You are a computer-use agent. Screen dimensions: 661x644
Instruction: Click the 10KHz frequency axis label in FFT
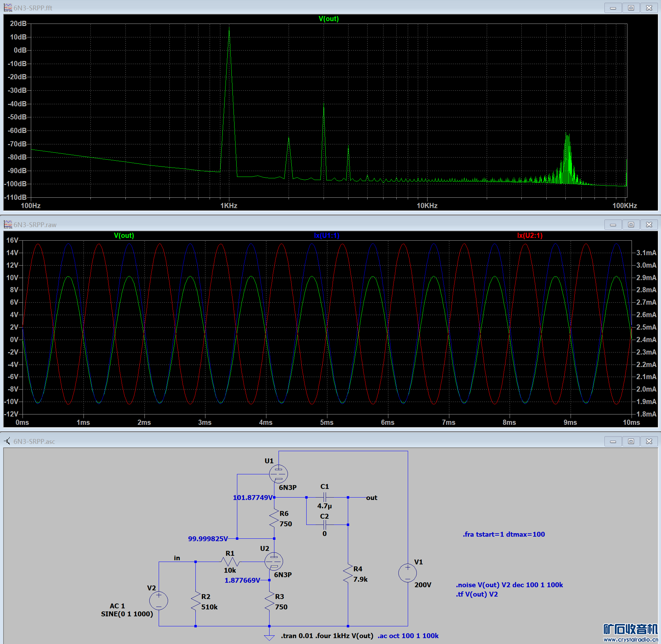pyautogui.click(x=427, y=206)
